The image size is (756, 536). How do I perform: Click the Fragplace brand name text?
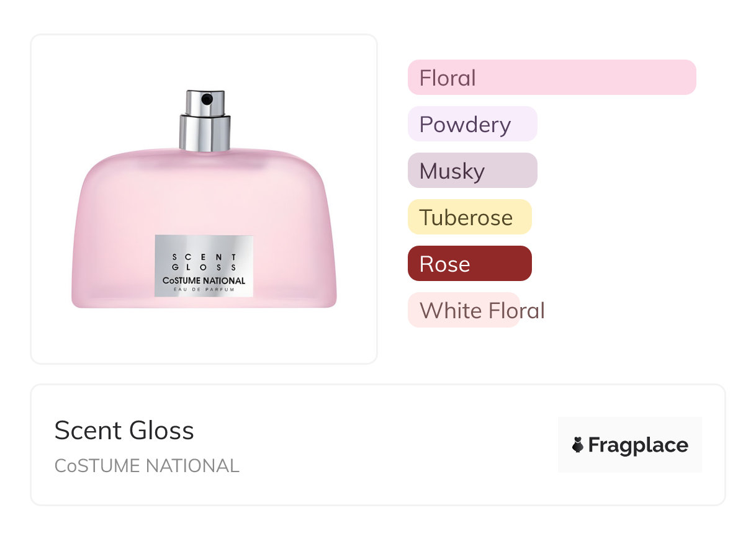pyautogui.click(x=637, y=445)
